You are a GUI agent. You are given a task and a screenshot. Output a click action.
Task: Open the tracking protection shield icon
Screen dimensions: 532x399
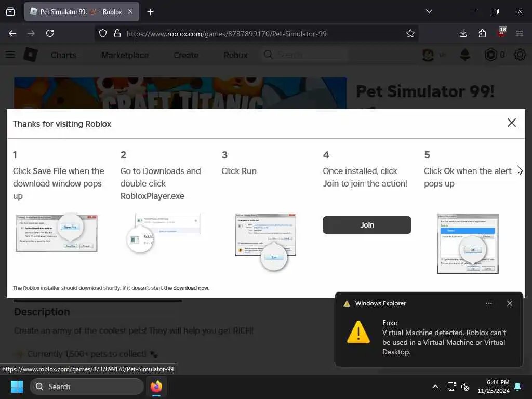[103, 34]
